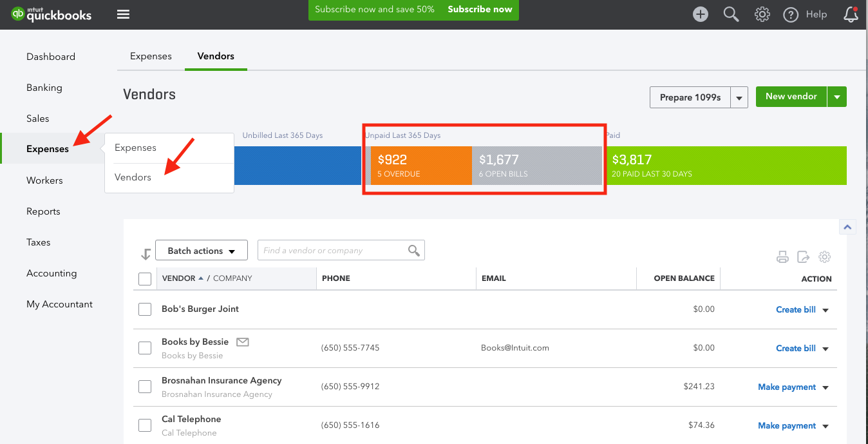Open vendor table settings gear
This screenshot has height=444, width=868.
pos(824,257)
